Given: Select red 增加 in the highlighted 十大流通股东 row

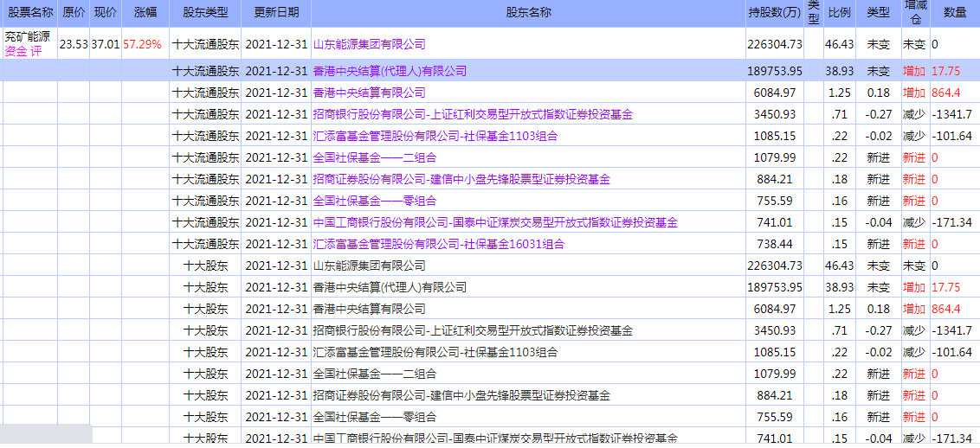Looking at the screenshot, I should tap(913, 71).
